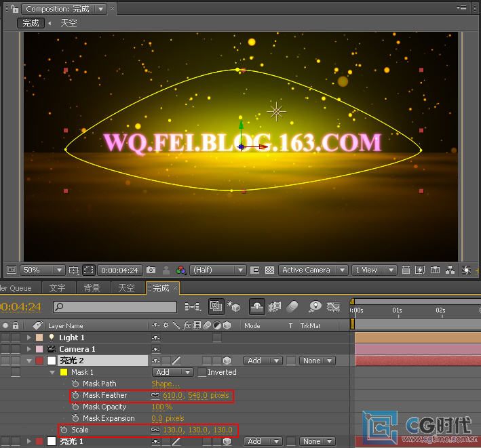
Task: Enable fast previews icon
Action: (420, 270)
